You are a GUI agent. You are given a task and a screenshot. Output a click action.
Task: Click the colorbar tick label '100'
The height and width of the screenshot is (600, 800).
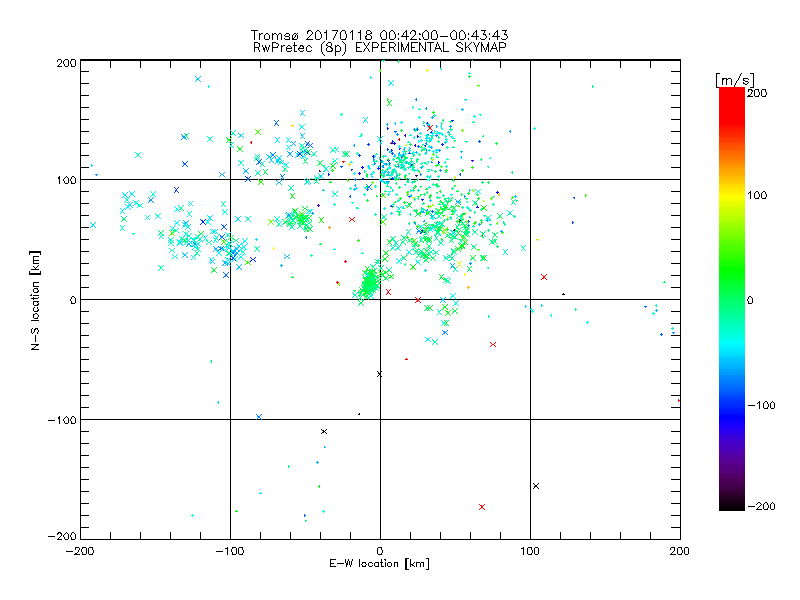click(x=757, y=195)
